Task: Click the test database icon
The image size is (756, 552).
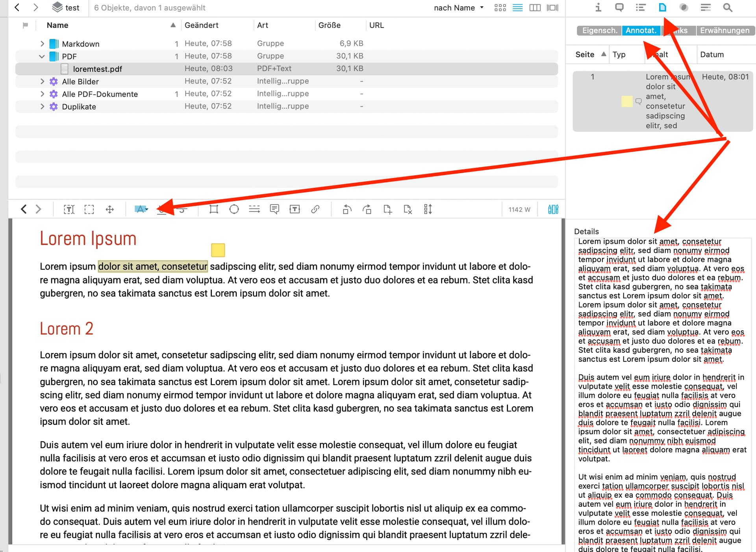Action: point(57,7)
